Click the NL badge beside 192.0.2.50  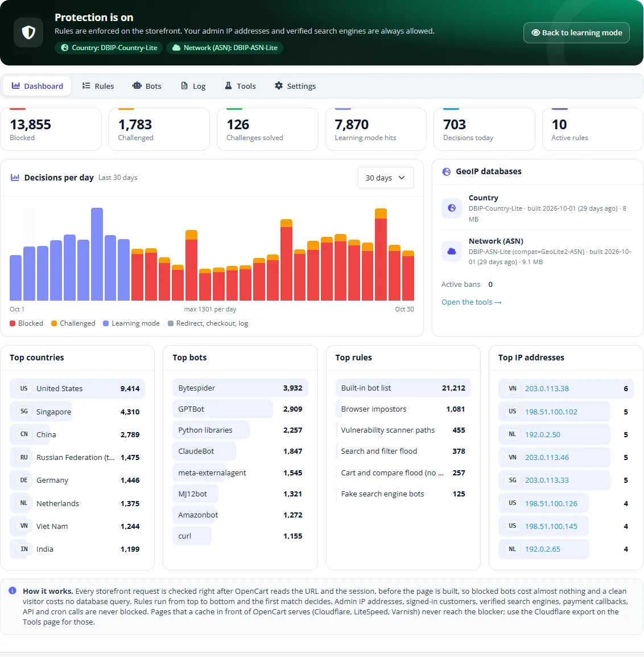(x=513, y=434)
